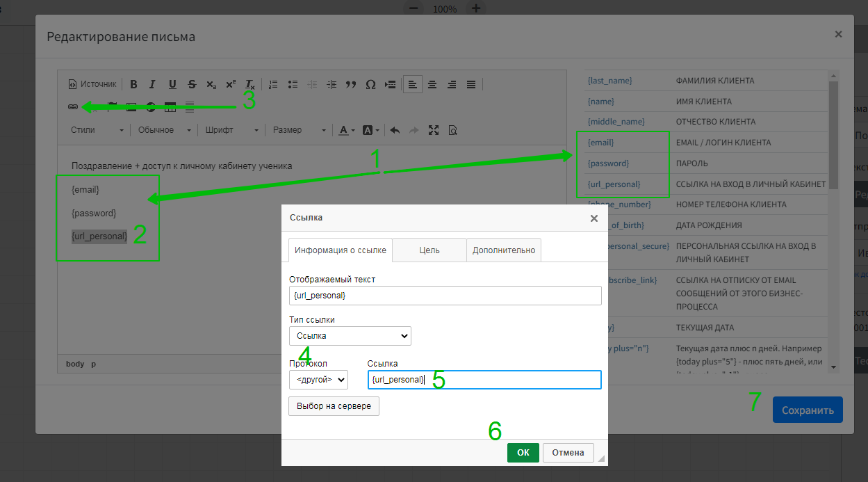Switch to the Цель tab
Viewport: 868px width, 482px height.
click(429, 250)
